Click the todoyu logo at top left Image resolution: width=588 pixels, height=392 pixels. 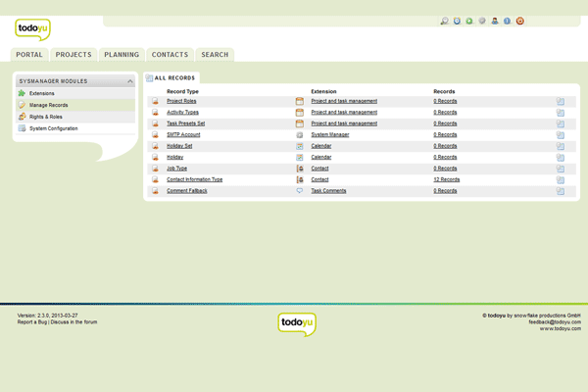point(32,28)
